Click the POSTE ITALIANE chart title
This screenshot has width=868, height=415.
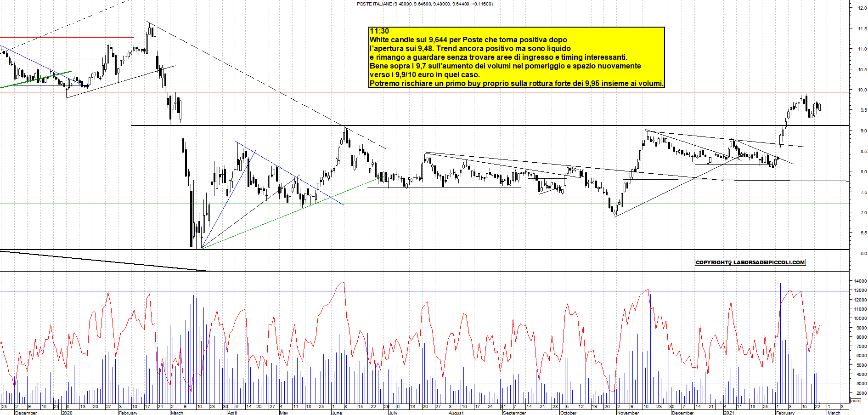tap(425, 4)
